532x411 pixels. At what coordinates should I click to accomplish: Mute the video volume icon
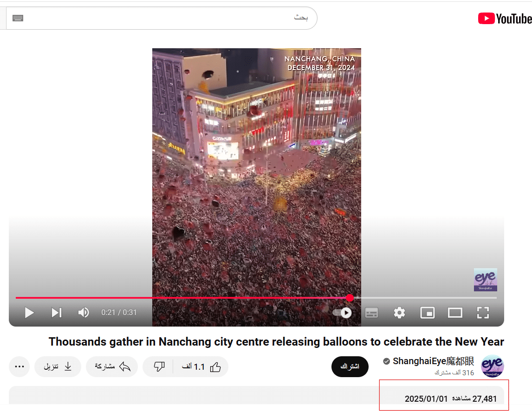tap(84, 313)
